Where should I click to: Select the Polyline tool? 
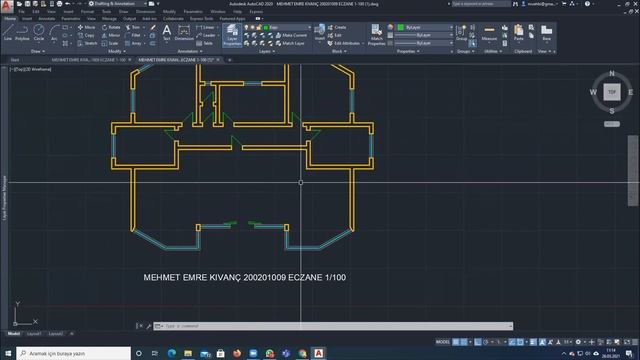(22, 33)
